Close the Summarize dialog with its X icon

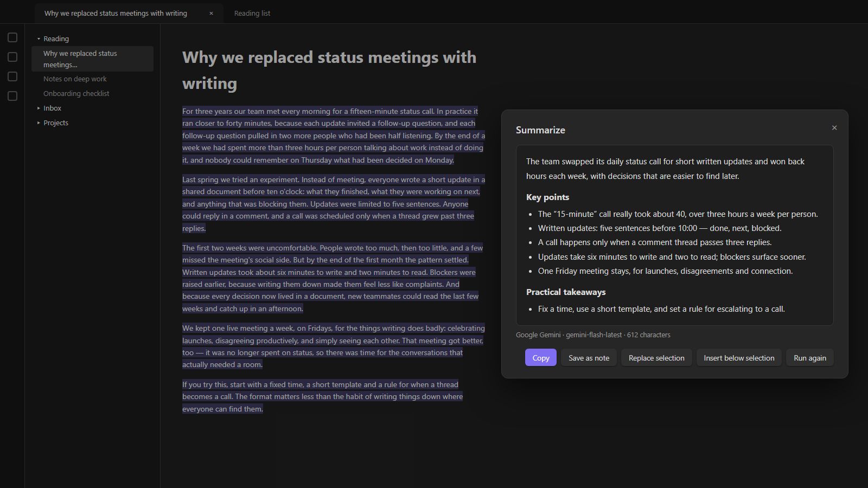pos(834,128)
